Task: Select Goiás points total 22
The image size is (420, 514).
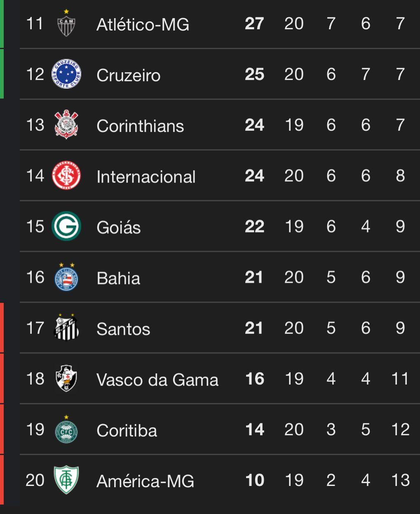Action: pos(255,227)
